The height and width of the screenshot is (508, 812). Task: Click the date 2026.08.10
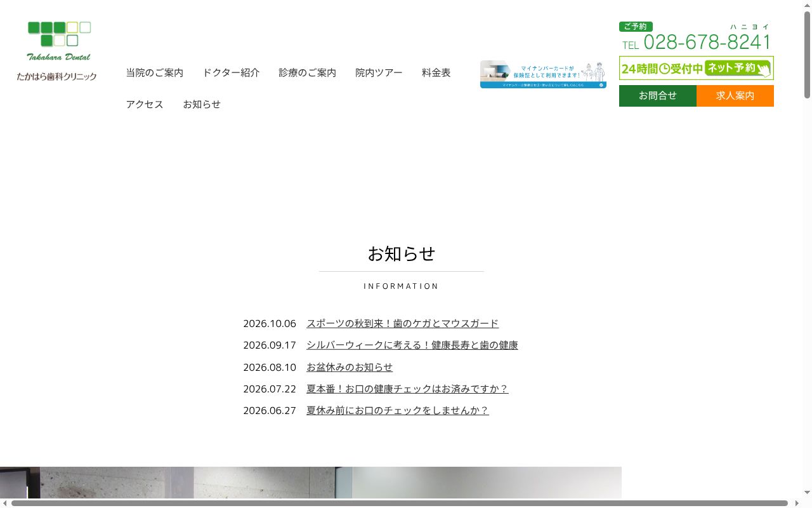270,368
